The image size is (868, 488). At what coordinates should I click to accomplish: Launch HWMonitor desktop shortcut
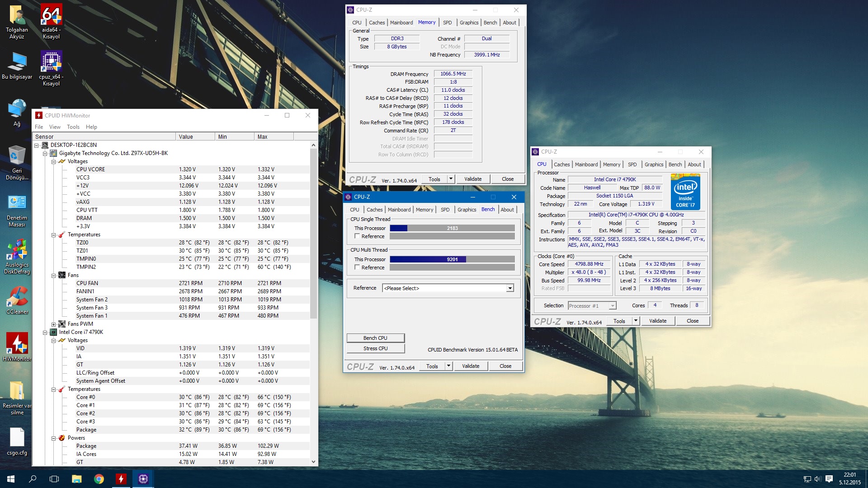pos(17,347)
